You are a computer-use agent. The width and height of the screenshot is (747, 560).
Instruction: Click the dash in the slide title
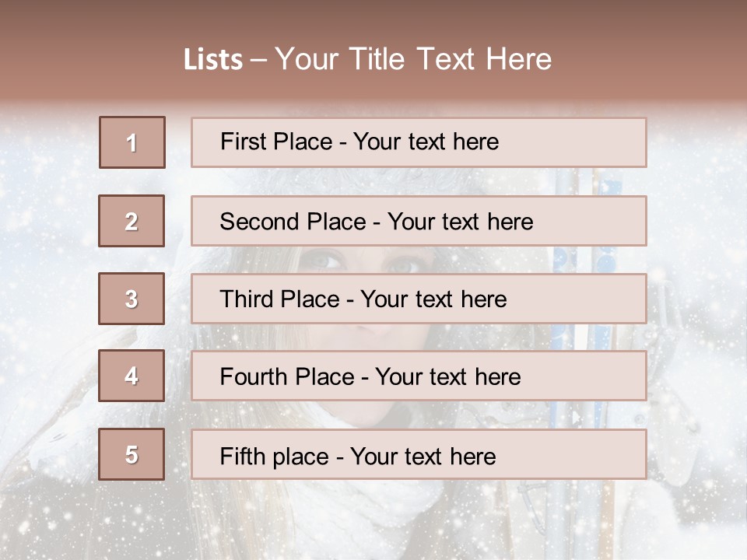[x=258, y=59]
